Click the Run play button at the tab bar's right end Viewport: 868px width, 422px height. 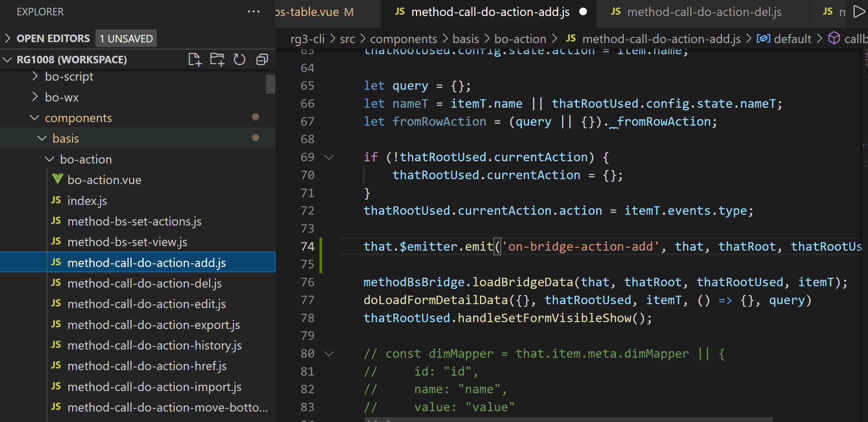[859, 12]
